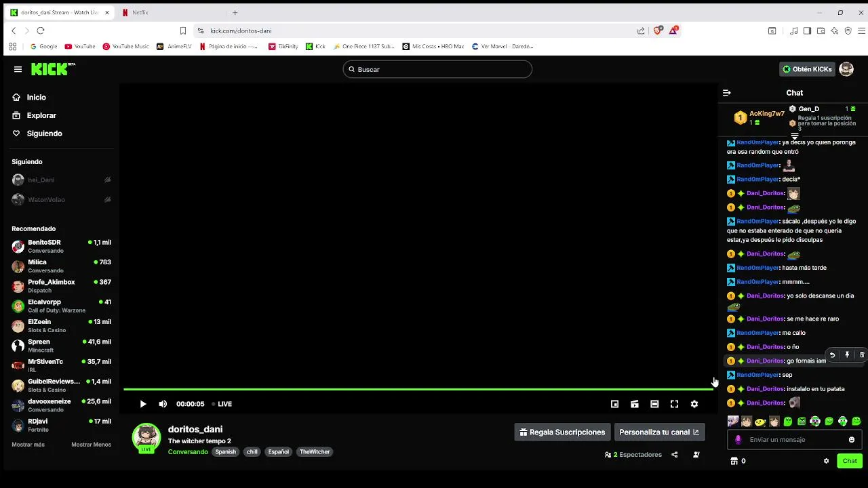Open chat settings gear
The image size is (868, 488).
tap(826, 461)
